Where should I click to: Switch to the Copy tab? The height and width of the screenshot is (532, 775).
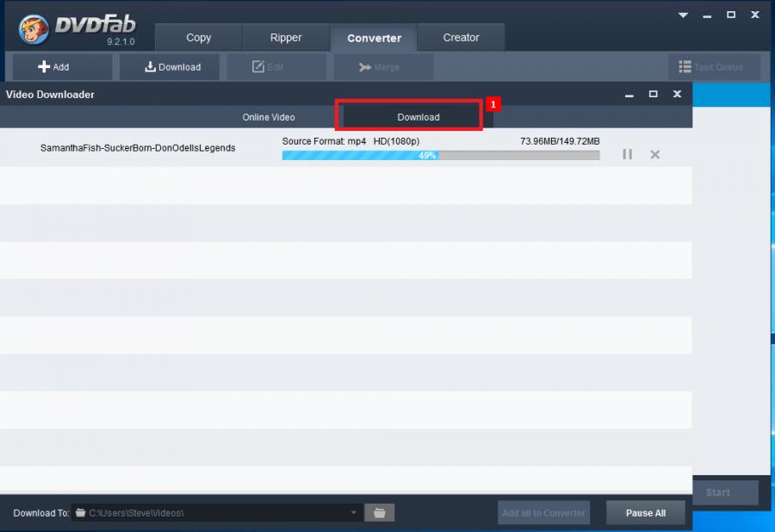tap(198, 38)
